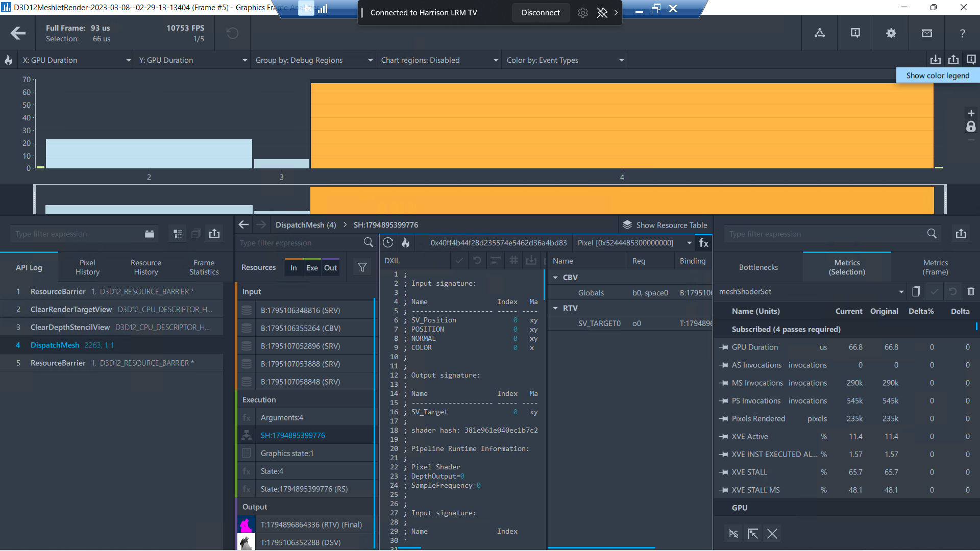Click the DispatchMesh (4) breadcrumb
This screenshot has height=551, width=980.
tap(306, 225)
